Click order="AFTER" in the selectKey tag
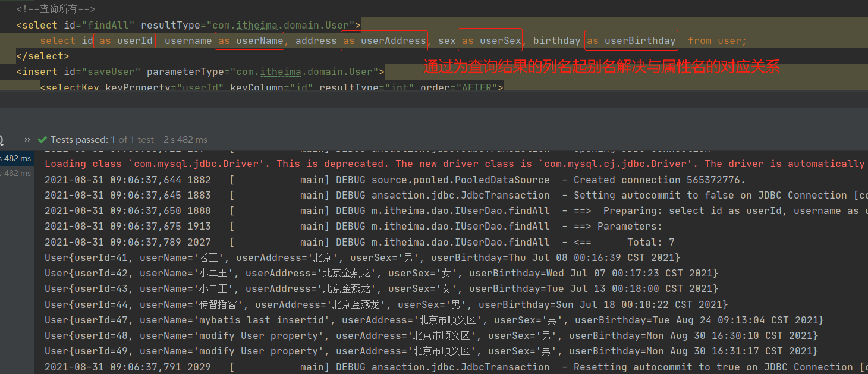Image resolution: width=868 pixels, height=374 pixels. pyautogui.click(x=459, y=87)
